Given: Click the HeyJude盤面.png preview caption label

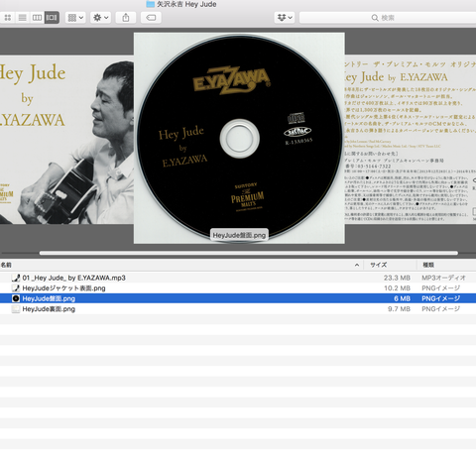Looking at the screenshot, I should point(239,235).
